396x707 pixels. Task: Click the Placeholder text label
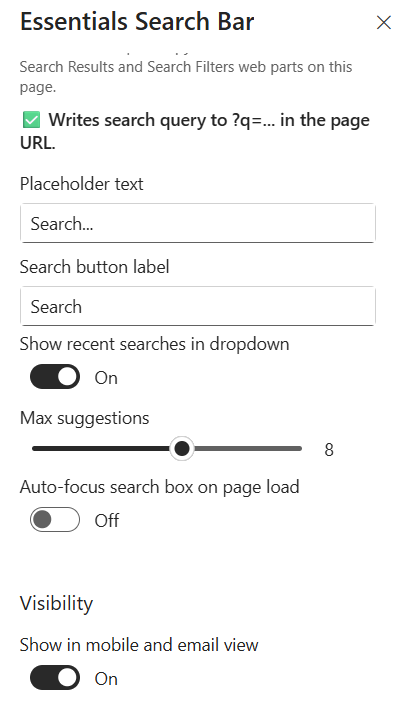82,184
